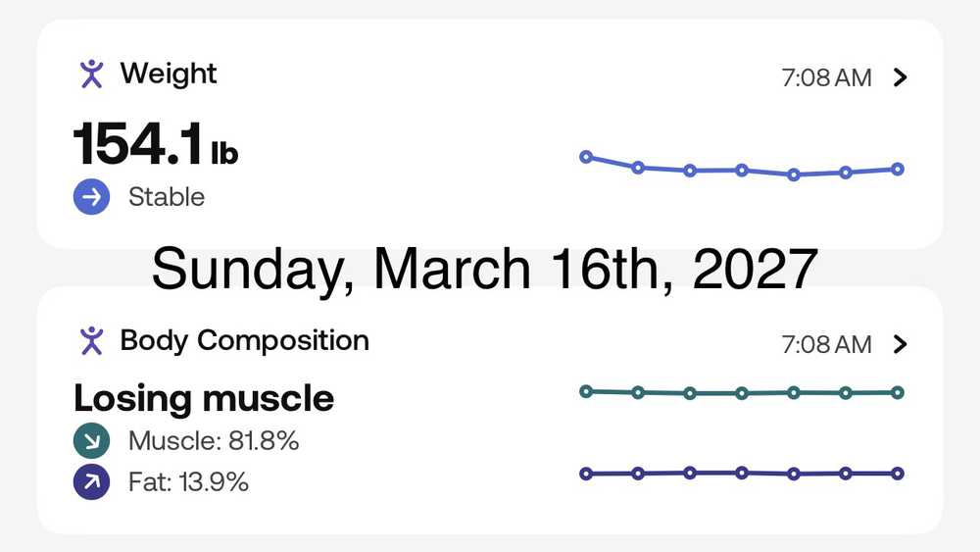
Task: Click the first point on muscle trend line
Action: click(x=586, y=391)
